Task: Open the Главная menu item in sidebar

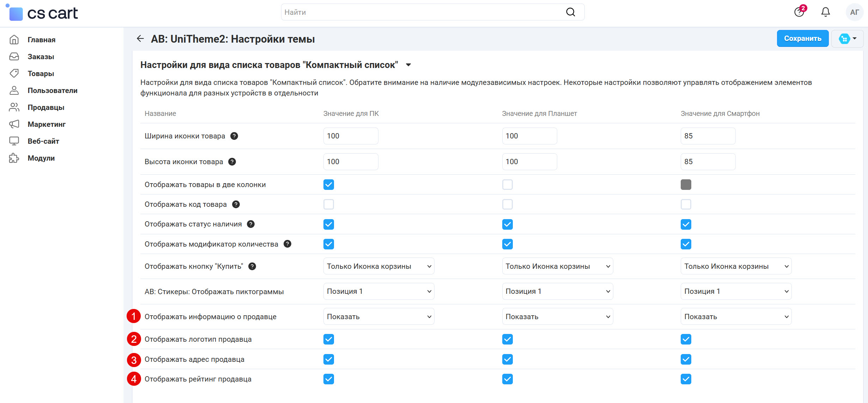Action: pyautogui.click(x=14, y=39)
